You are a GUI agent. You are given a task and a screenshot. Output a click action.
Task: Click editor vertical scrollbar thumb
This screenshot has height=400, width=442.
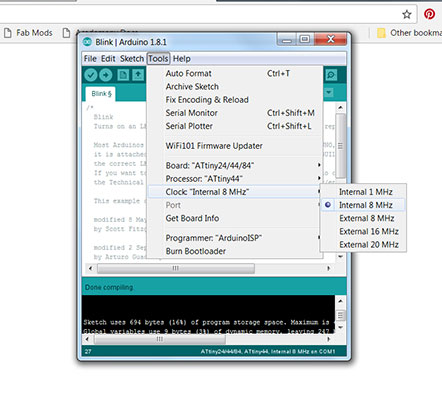click(340, 146)
